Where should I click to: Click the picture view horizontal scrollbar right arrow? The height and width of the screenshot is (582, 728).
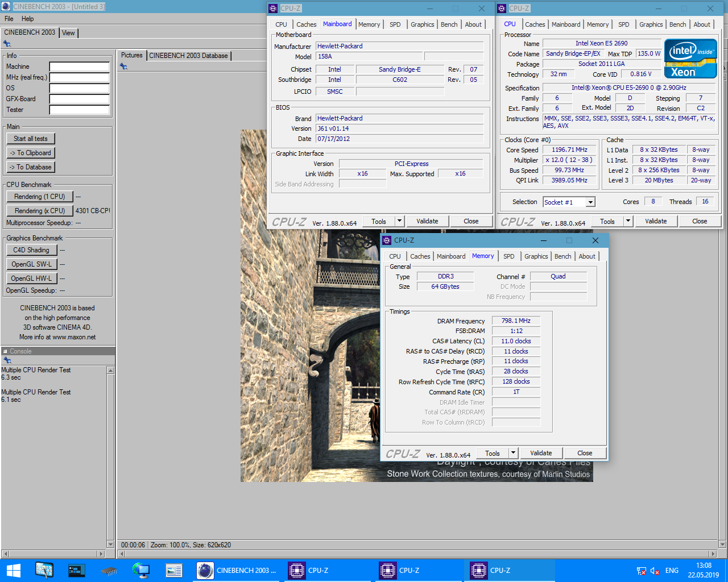point(713,554)
